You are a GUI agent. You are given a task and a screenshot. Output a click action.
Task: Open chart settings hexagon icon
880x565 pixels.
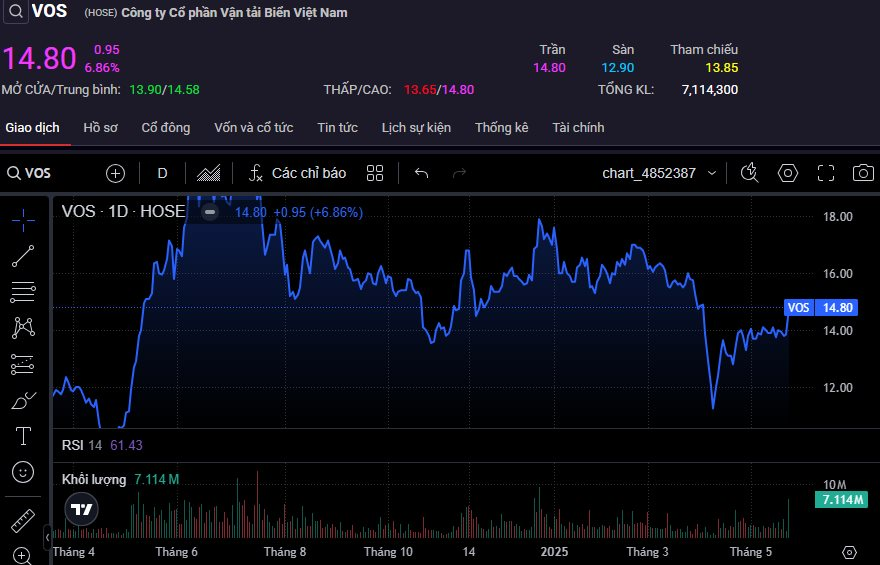coord(787,173)
